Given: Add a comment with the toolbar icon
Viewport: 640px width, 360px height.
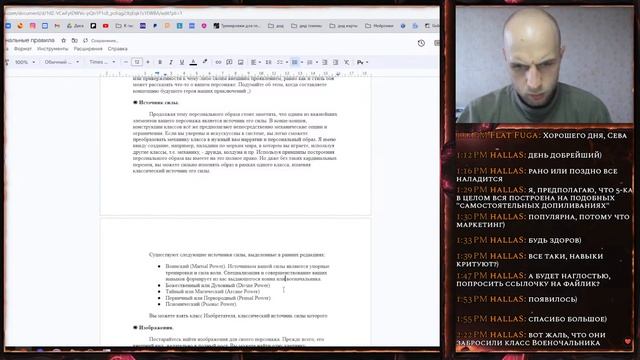Looking at the screenshot, I should point(229,62).
